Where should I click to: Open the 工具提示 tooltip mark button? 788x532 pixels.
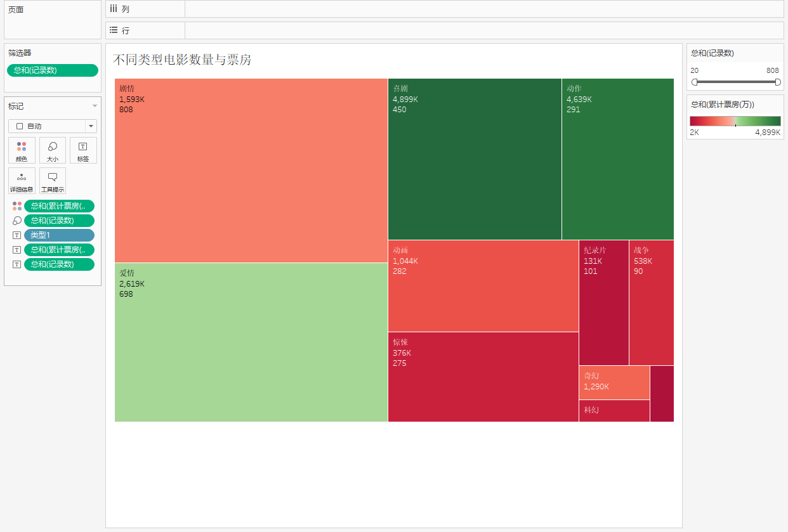[x=53, y=181]
